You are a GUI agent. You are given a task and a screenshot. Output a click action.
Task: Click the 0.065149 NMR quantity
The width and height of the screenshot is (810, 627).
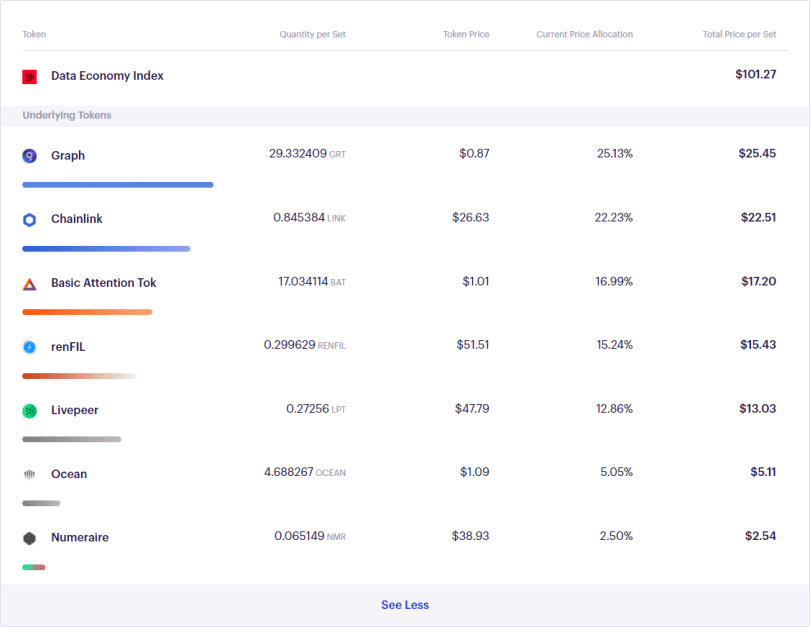pyautogui.click(x=310, y=536)
